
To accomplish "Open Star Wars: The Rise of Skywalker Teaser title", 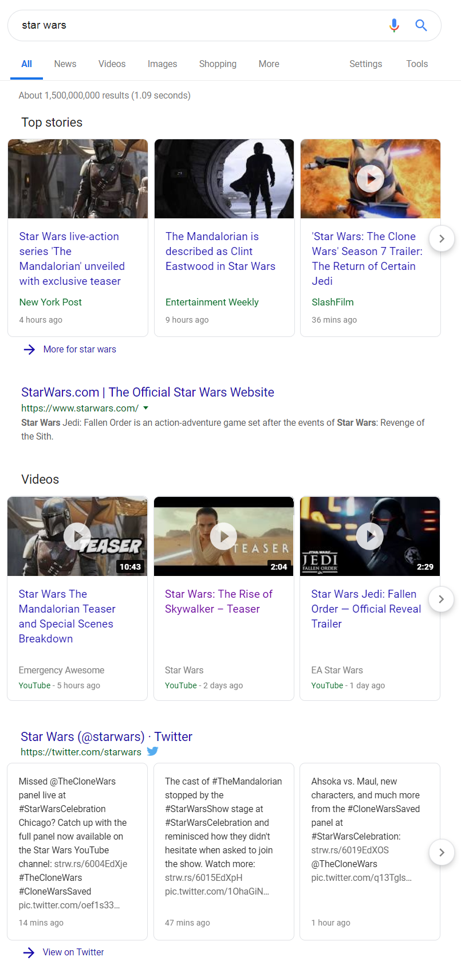I will 219,601.
